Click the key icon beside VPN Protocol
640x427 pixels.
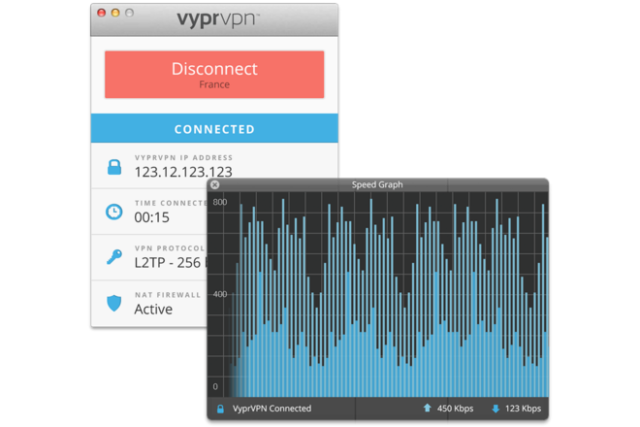114,257
